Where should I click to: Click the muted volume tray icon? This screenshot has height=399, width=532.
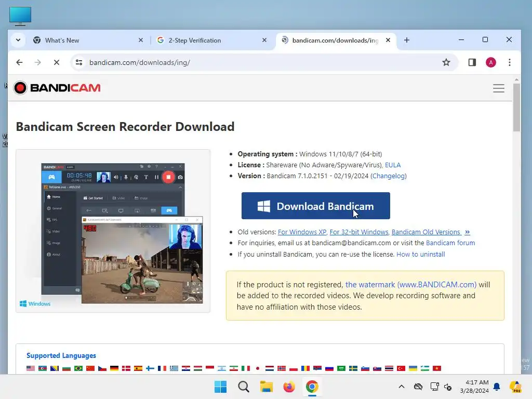[x=448, y=387]
